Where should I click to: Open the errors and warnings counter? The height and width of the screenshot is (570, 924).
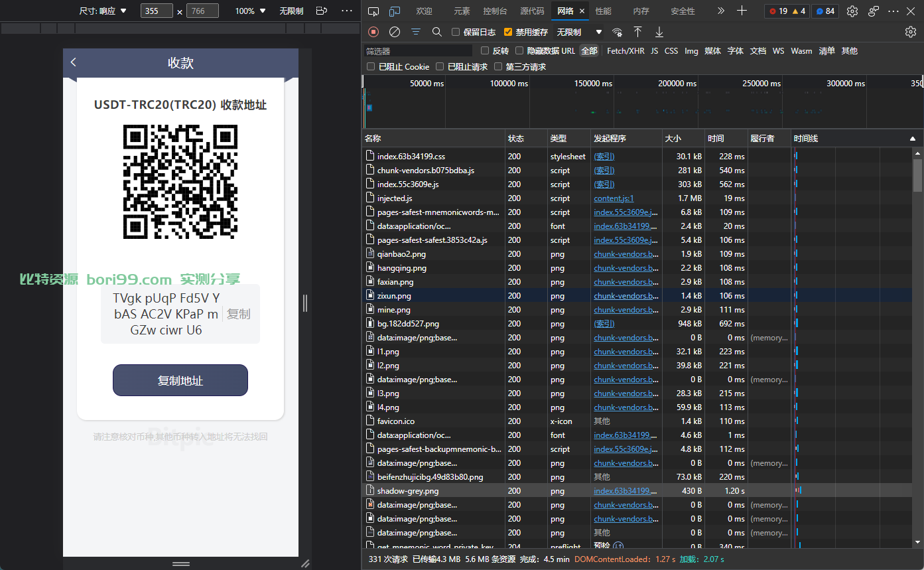point(787,11)
